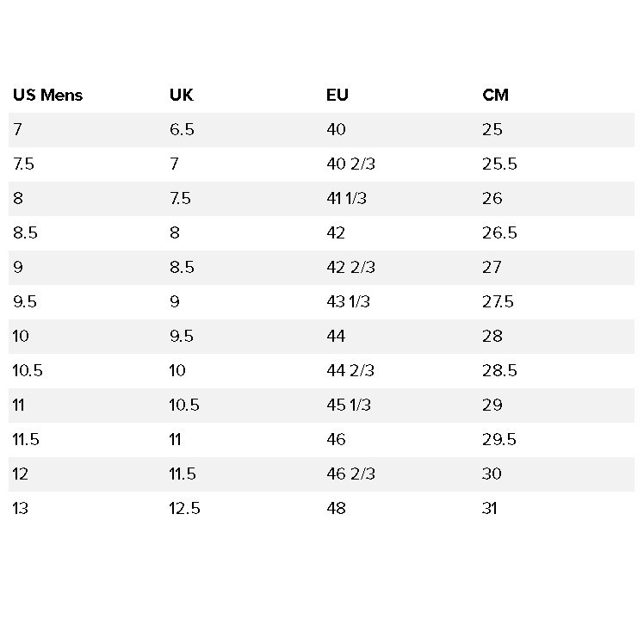Screen dimensions: 644x644
Task: Click the EU size 44 cell
Action: 336,336
